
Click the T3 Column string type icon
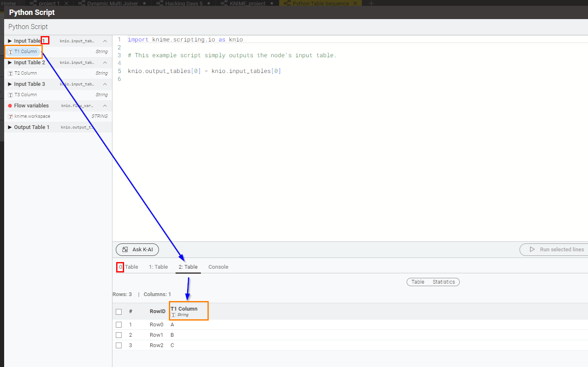[x=10, y=95]
